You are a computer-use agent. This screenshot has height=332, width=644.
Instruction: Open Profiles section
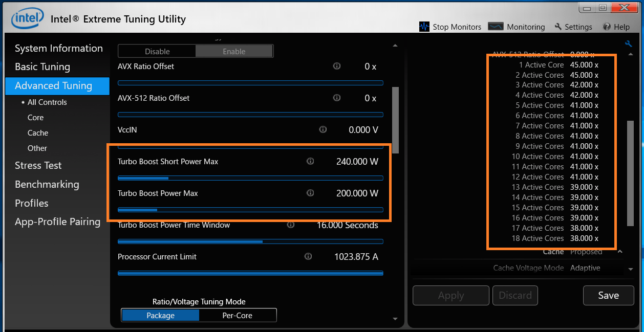32,203
